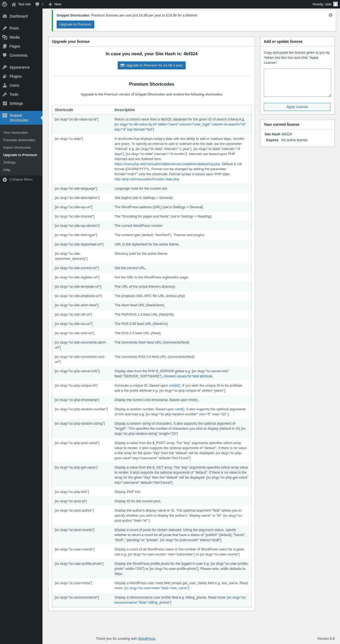Open the WordPress link in footer

(x=147, y=639)
